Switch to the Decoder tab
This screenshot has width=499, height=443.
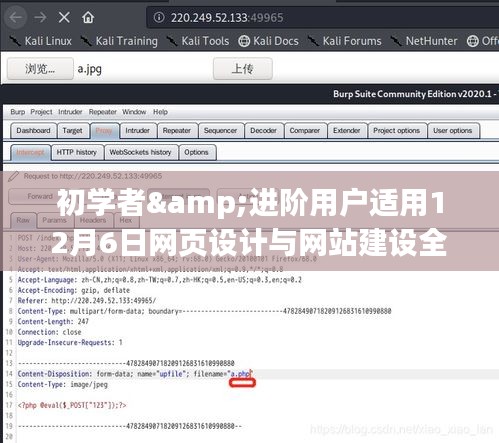tap(263, 131)
